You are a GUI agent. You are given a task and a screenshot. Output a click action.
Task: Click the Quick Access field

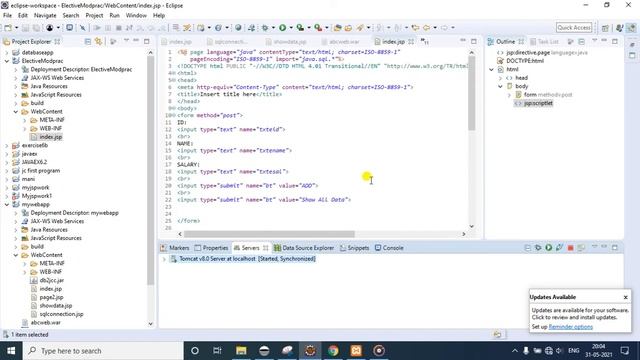coord(574,28)
